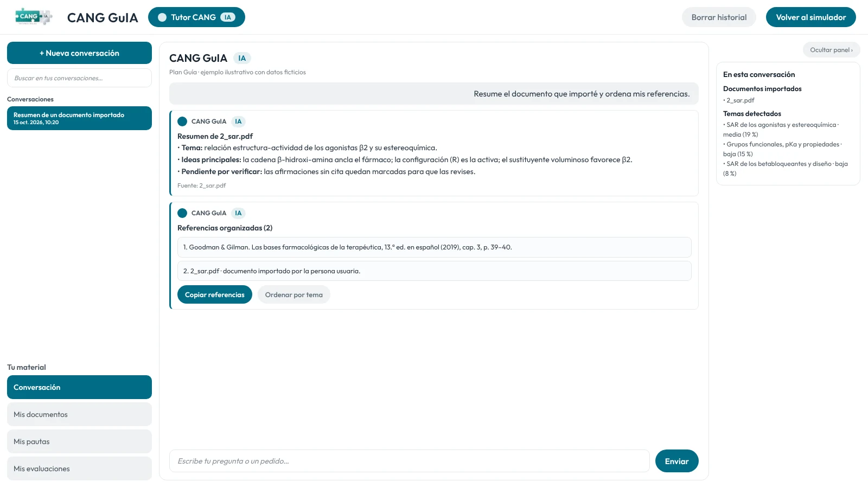868x488 pixels.
Task: Click topic Grupos funcionales, pKa y propiedades
Action: tap(782, 149)
